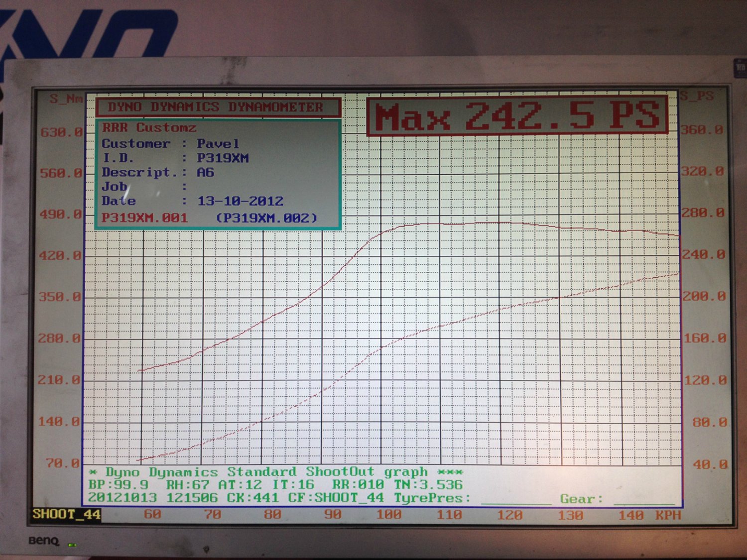Click the 80 speed axis value
This screenshot has height=560, width=747.
tap(272, 514)
